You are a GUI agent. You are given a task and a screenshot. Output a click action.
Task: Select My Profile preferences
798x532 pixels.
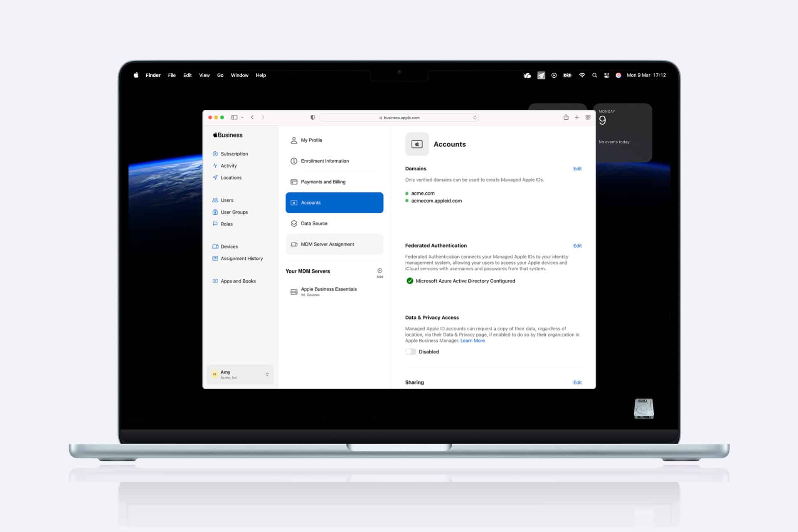(x=334, y=140)
